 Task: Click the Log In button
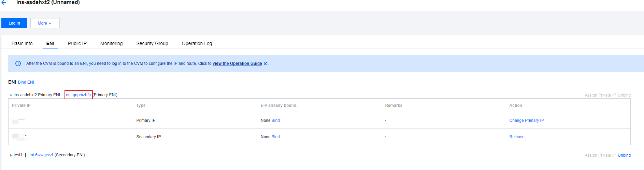[x=14, y=23]
